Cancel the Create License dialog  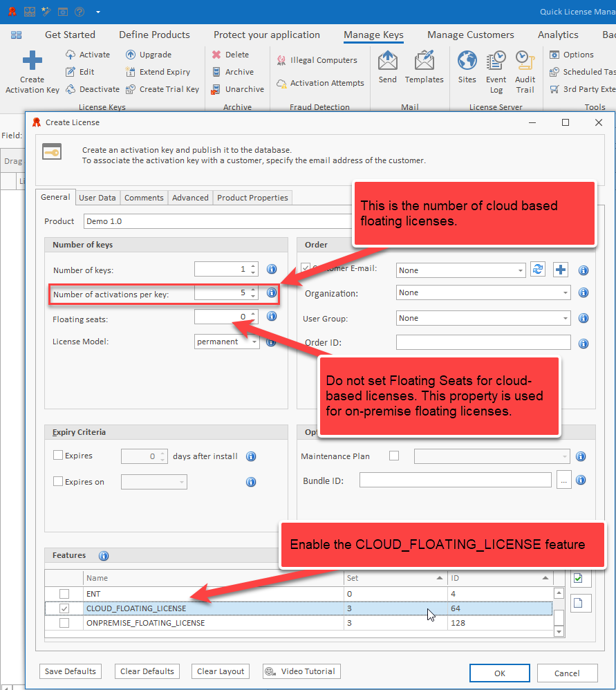pos(567,673)
